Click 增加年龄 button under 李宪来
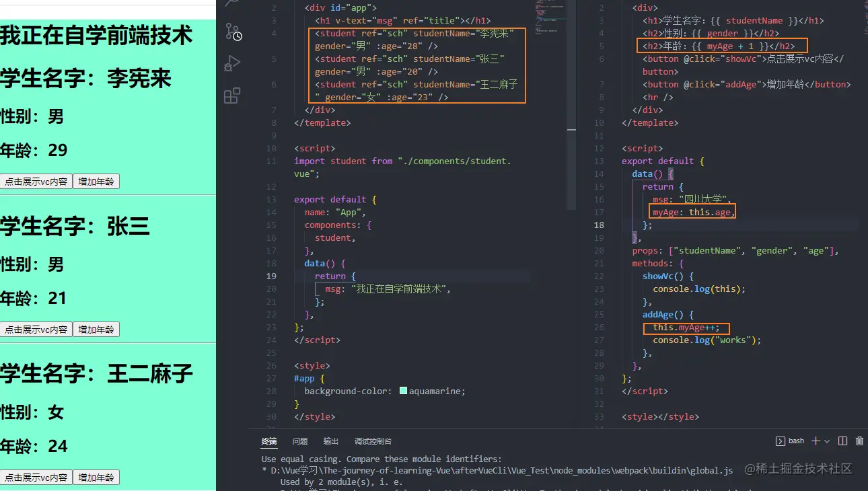This screenshot has height=491, width=868. pyautogui.click(x=96, y=182)
